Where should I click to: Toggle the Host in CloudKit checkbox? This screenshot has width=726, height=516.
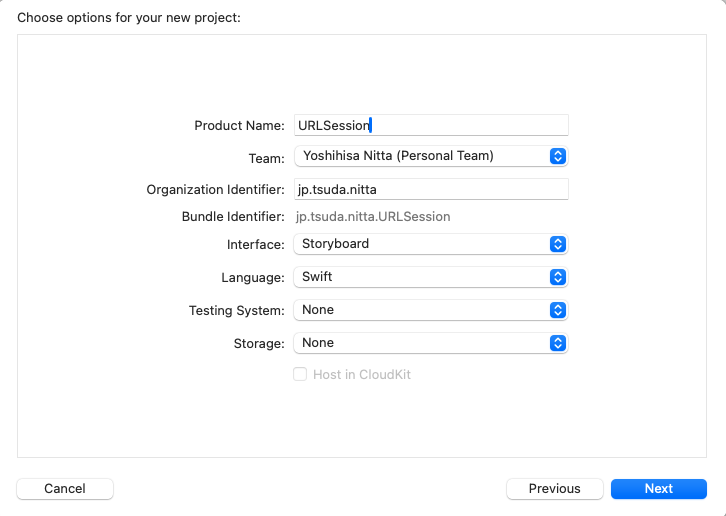coord(300,374)
